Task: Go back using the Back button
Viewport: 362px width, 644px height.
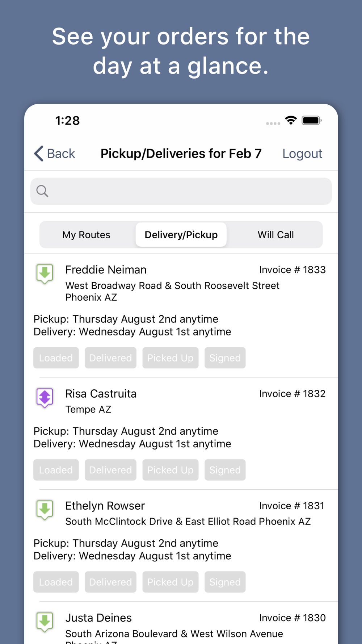Action: click(x=54, y=154)
